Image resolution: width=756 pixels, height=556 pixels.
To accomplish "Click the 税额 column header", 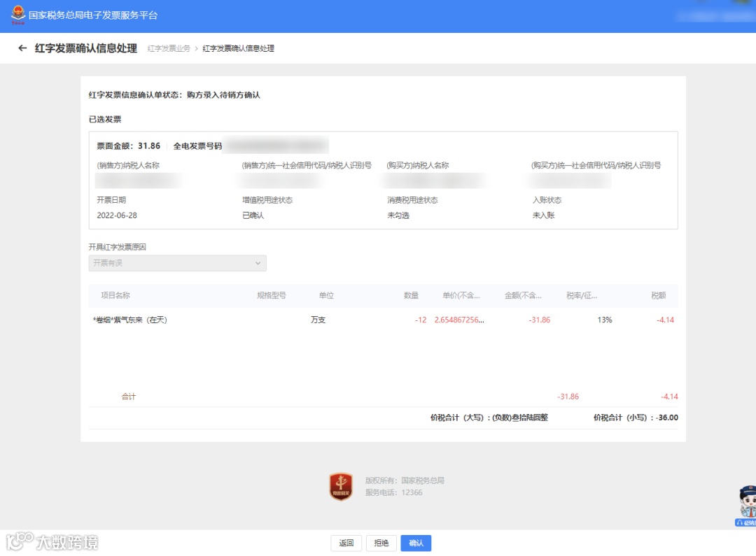I will (x=659, y=295).
